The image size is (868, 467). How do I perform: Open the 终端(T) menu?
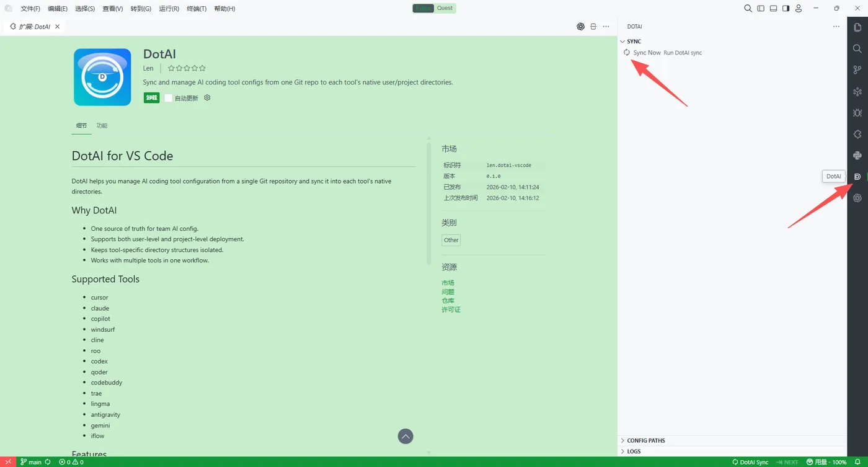197,9
